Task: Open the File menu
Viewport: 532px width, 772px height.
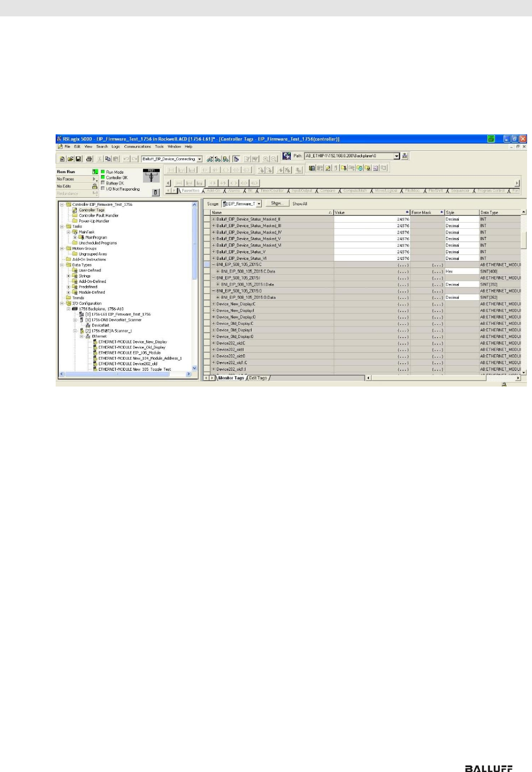Action: pos(68,146)
